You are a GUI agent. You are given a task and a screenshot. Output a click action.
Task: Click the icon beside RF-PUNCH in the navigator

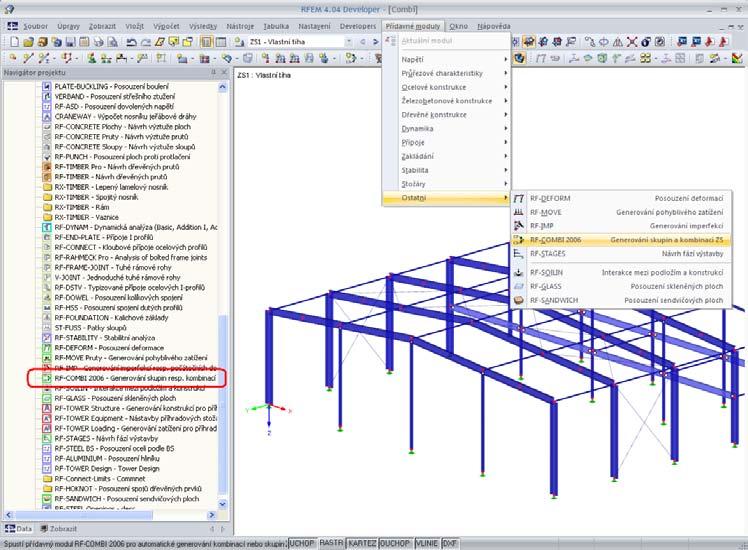(47, 157)
